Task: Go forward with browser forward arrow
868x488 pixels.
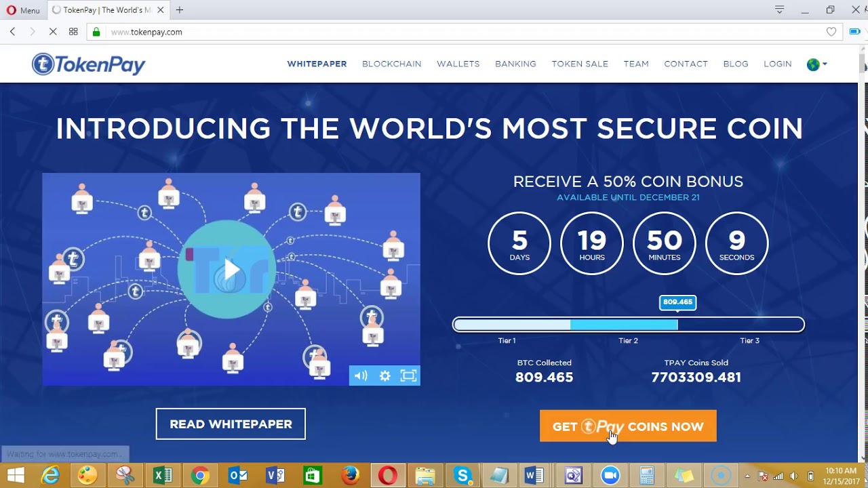Action: pyautogui.click(x=32, y=32)
